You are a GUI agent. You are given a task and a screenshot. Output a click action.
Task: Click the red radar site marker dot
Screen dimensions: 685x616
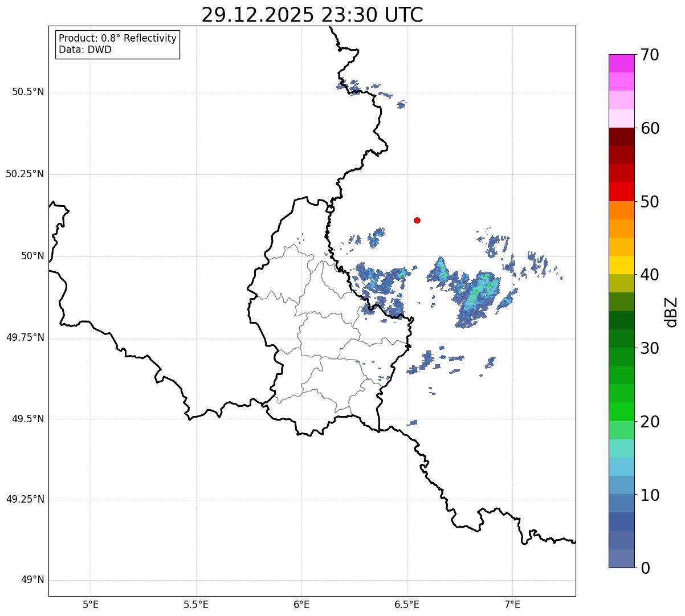[x=417, y=220]
